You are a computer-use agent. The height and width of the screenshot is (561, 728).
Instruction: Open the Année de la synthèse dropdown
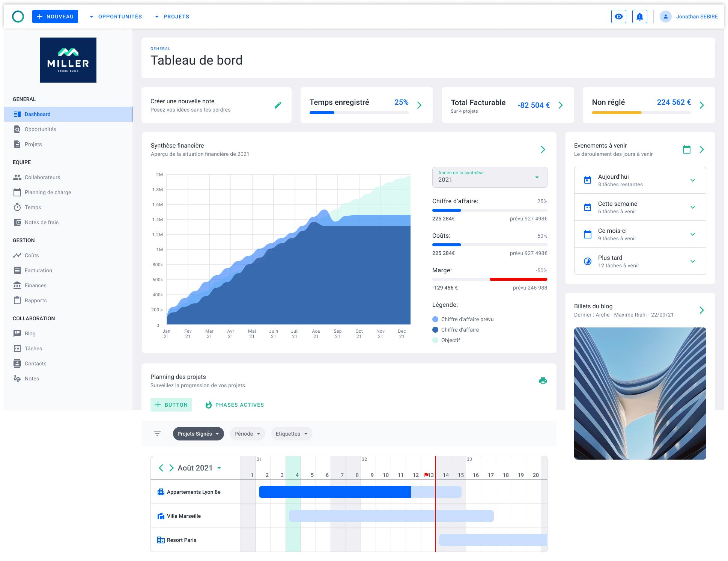(489, 177)
